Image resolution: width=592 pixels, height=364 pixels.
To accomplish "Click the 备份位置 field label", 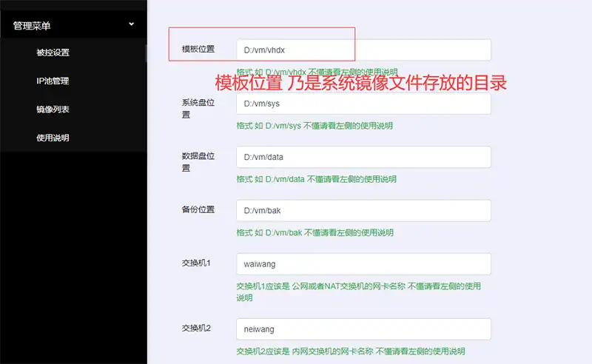I will click(198, 209).
